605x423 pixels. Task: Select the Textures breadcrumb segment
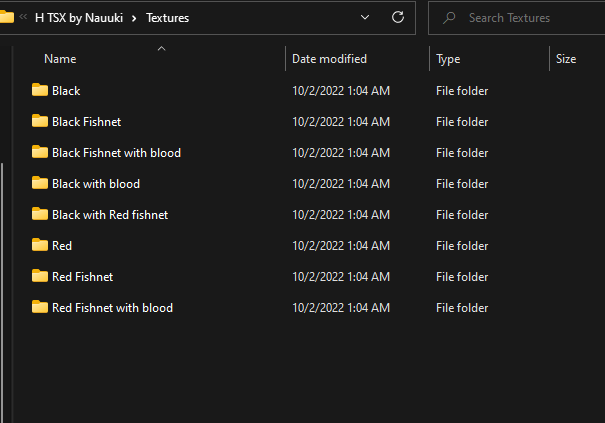tap(167, 18)
